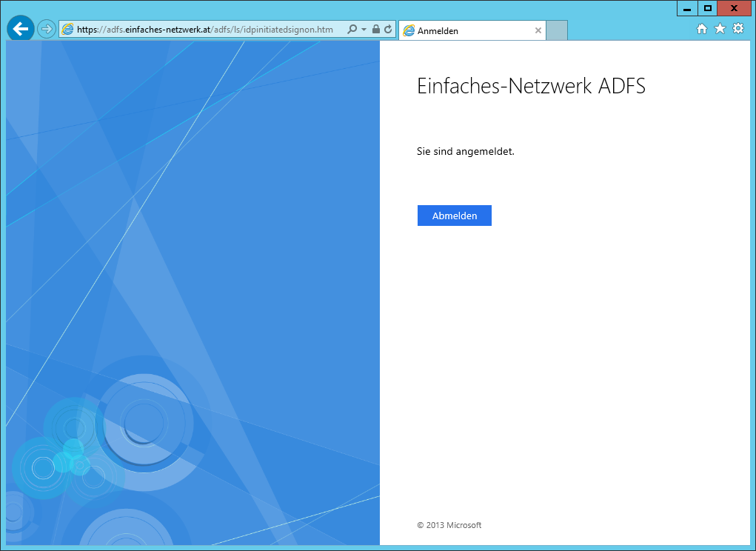Close the Anmelden tab
The image size is (756, 551).
(538, 30)
